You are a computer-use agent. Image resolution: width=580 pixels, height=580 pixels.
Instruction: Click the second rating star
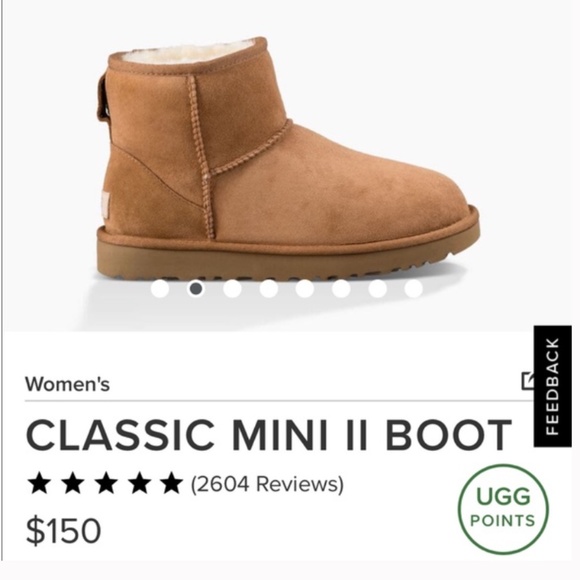point(72,483)
